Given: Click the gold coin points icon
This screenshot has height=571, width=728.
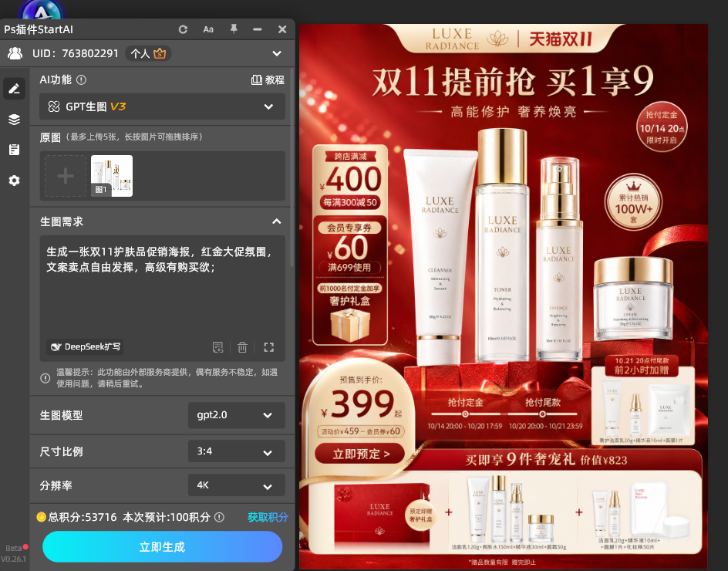Looking at the screenshot, I should pos(42,517).
